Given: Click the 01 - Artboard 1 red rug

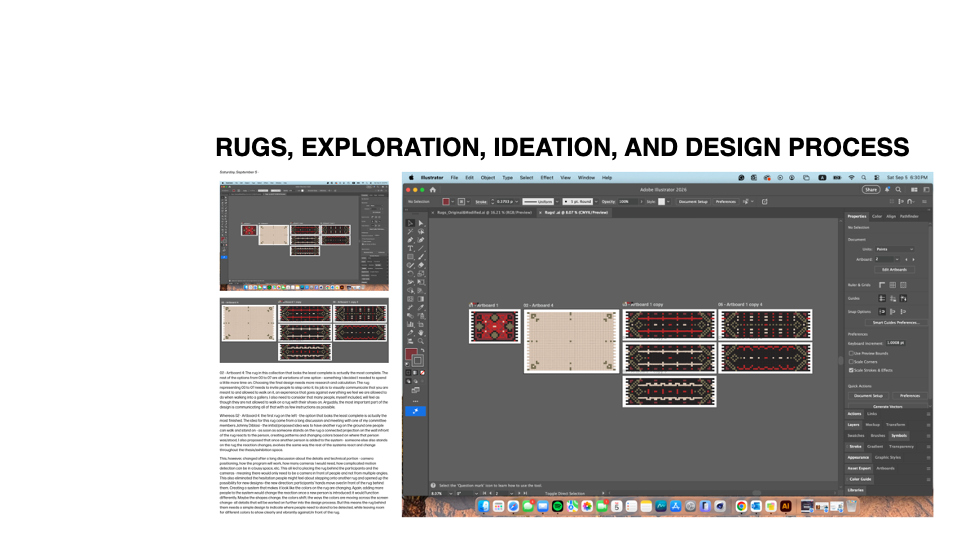Looking at the screenshot, I should click(494, 326).
